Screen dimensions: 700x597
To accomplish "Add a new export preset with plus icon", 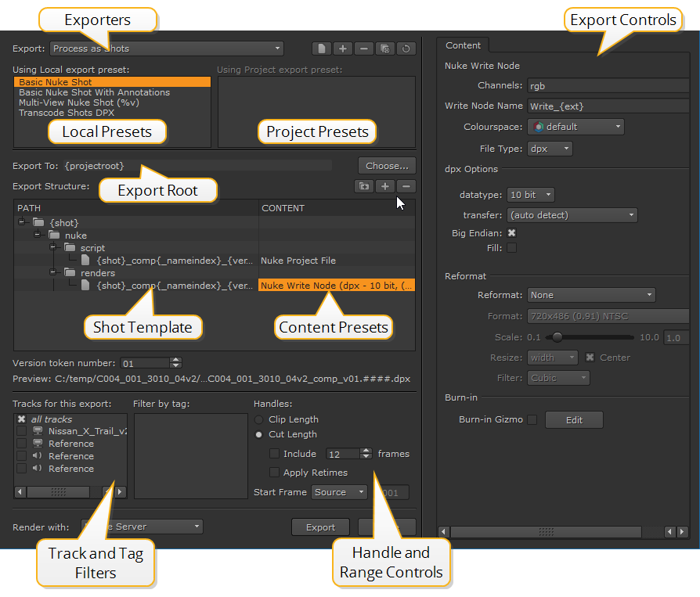I will 342,49.
